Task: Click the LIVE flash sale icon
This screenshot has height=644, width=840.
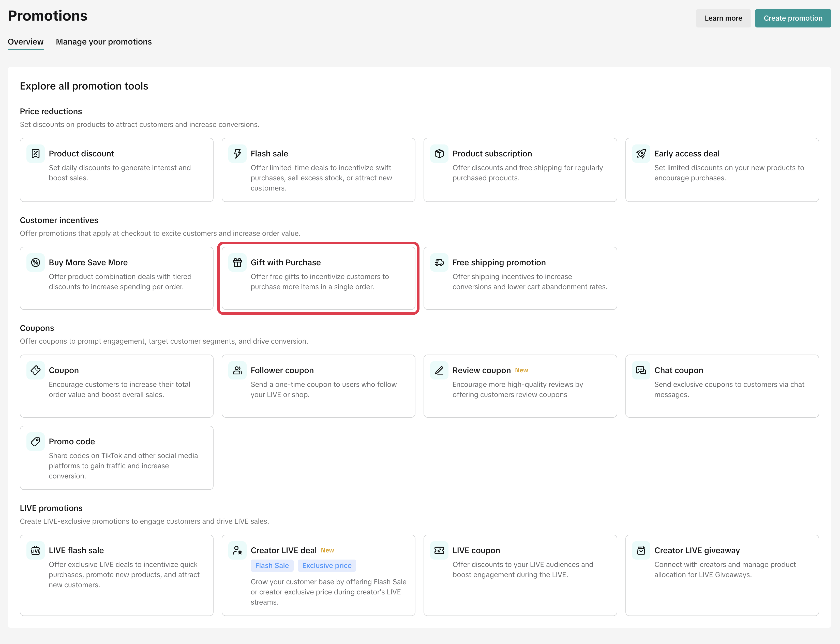Action: point(36,550)
